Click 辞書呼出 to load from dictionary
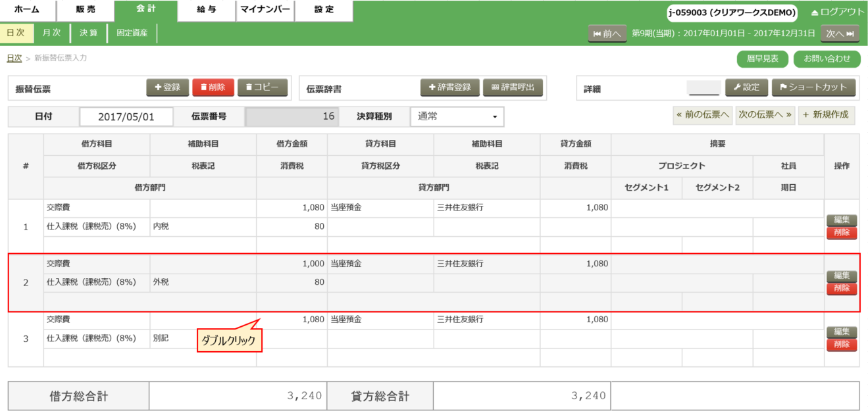The image size is (868, 413). (513, 87)
